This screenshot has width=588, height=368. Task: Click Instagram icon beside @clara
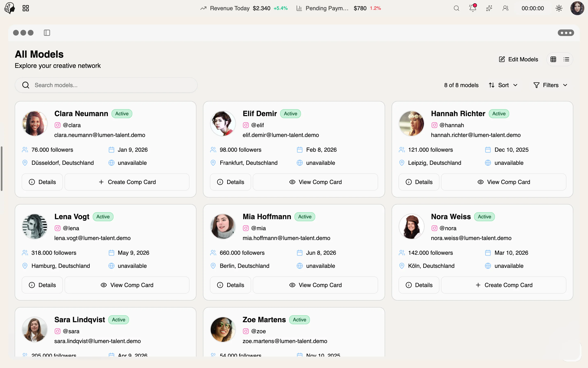[x=58, y=125]
